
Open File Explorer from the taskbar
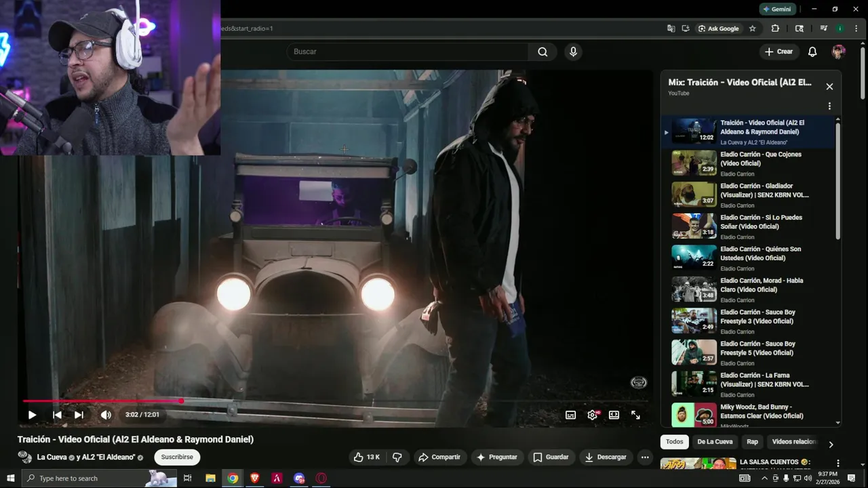coord(210,479)
